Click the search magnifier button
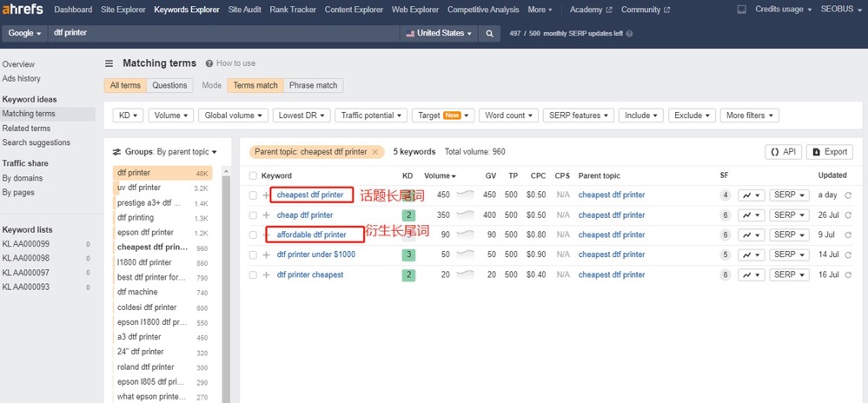Screen dimensions: 868x403 [489, 33]
